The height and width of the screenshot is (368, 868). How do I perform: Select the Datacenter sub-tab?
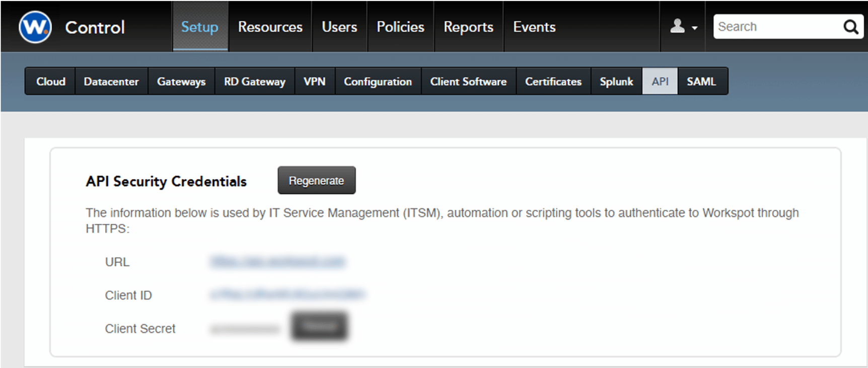111,81
